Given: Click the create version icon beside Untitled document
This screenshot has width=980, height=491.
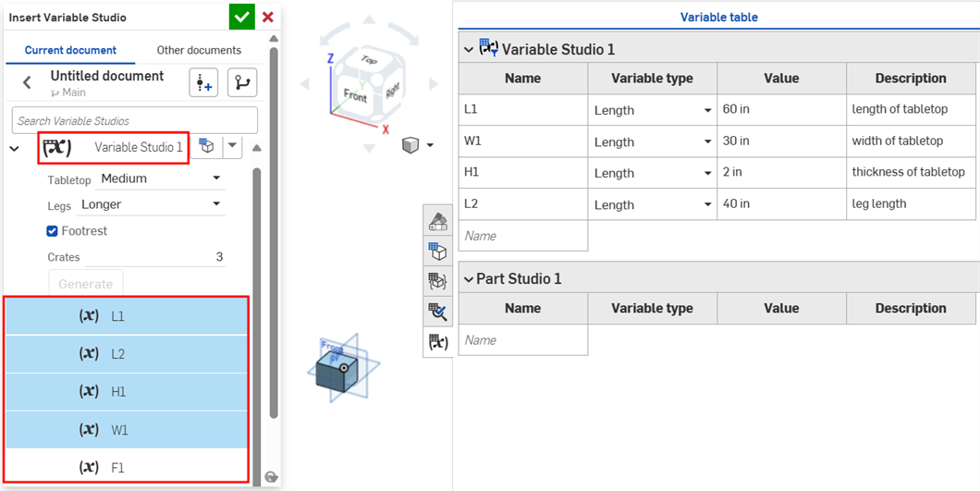Looking at the screenshot, I should click(203, 82).
